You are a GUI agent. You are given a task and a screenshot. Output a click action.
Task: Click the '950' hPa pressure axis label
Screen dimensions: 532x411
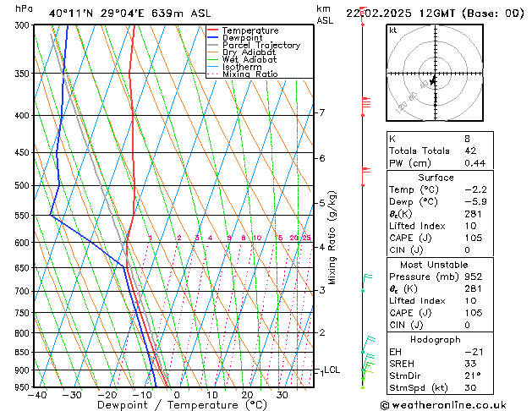24,387
